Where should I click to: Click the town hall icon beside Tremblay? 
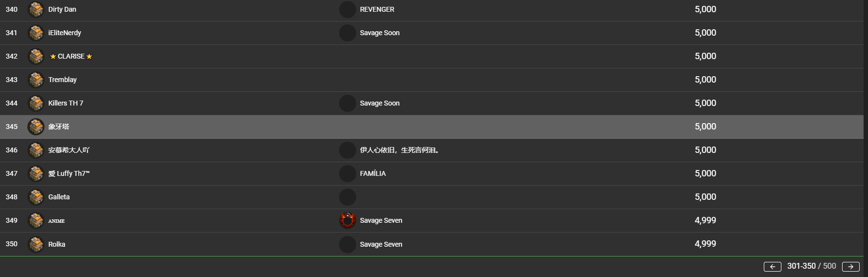pyautogui.click(x=36, y=80)
